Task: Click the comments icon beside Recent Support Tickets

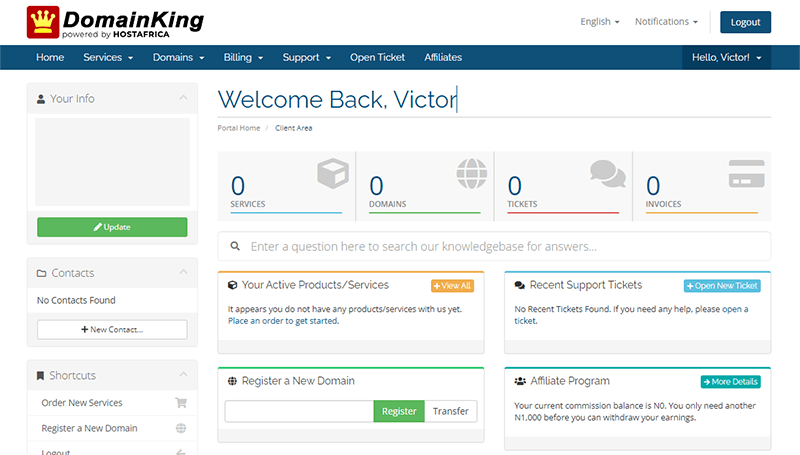Action: point(519,285)
